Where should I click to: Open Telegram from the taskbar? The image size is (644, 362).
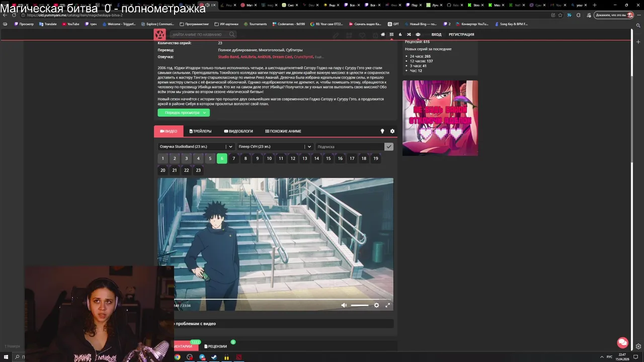(202, 357)
